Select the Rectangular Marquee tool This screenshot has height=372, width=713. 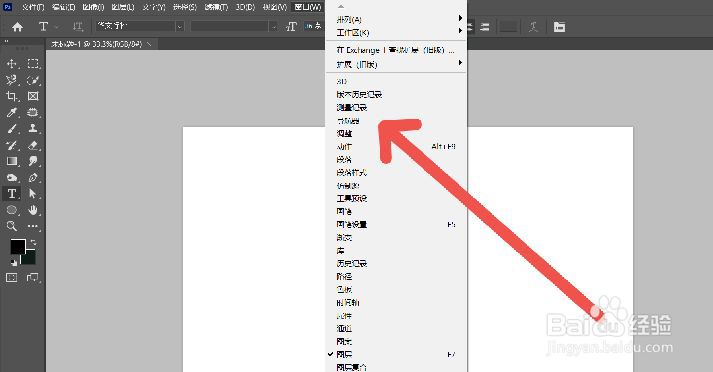tap(33, 64)
